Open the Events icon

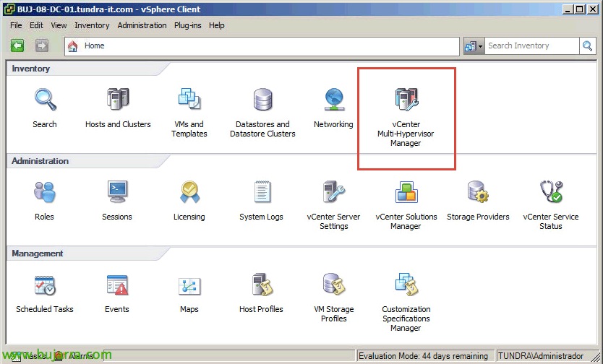point(117,285)
